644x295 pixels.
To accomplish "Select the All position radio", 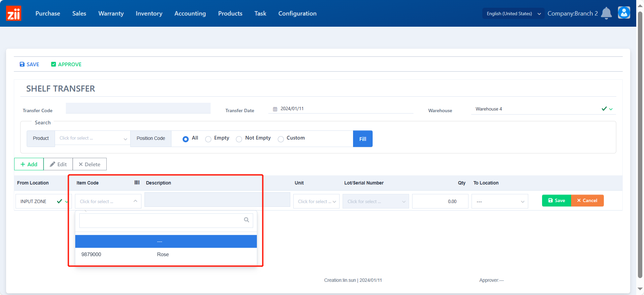I will pyautogui.click(x=186, y=139).
